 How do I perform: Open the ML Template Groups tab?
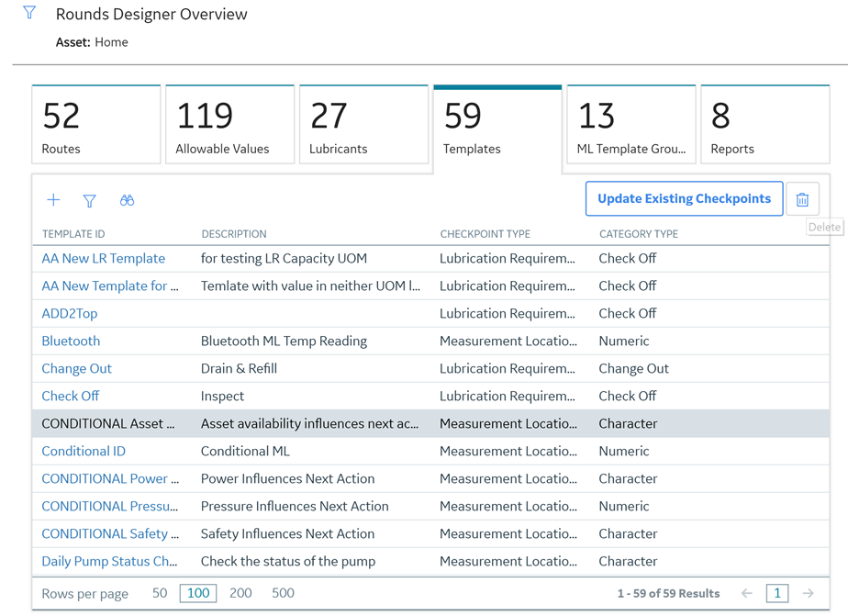tap(631, 124)
